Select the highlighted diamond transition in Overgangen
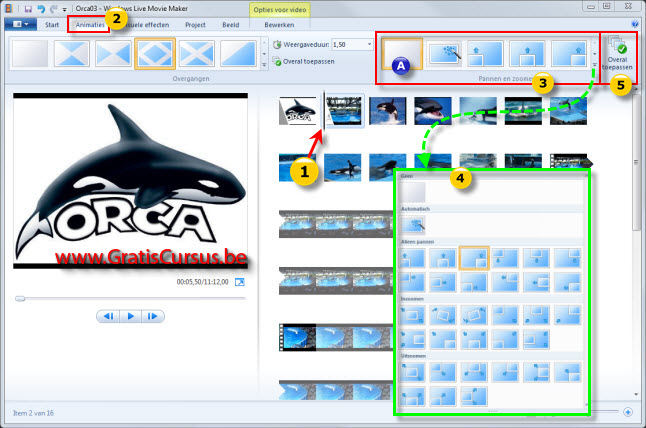Viewport: 646px width, 428px height. tap(155, 54)
